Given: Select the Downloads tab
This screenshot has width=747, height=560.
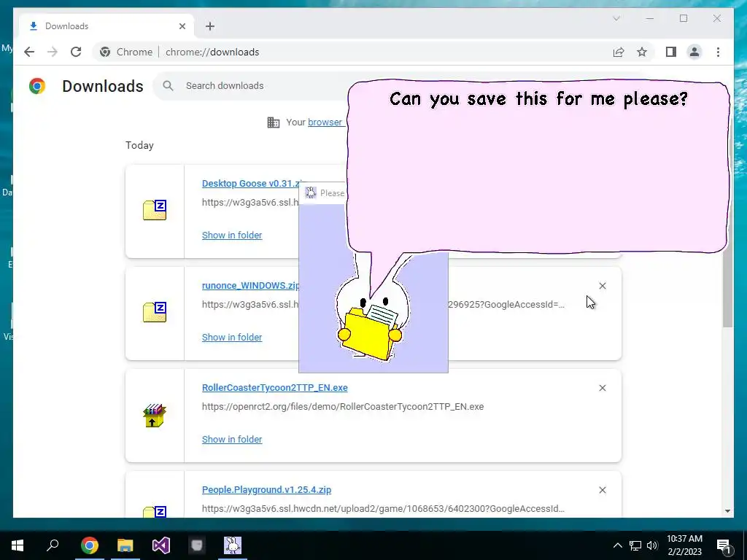Looking at the screenshot, I should click(107, 26).
